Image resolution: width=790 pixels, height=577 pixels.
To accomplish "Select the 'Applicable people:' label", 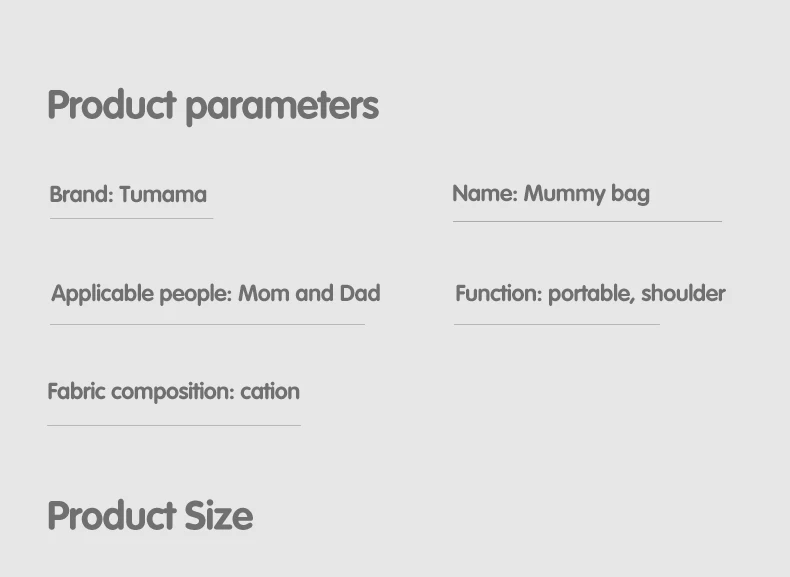I will (x=142, y=294).
